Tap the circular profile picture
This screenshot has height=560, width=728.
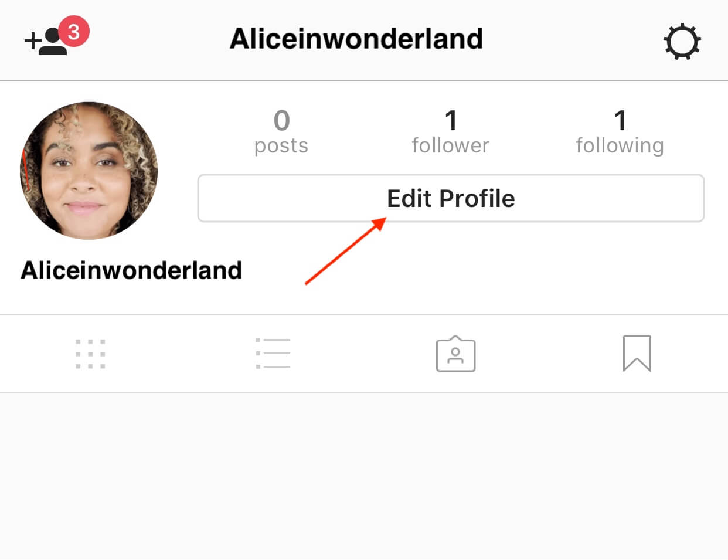click(89, 171)
